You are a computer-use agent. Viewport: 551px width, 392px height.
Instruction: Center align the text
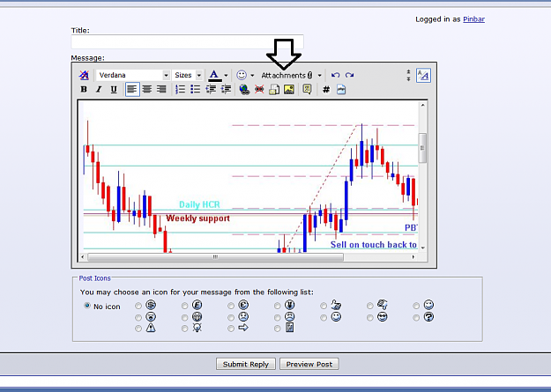pyautogui.click(x=147, y=90)
